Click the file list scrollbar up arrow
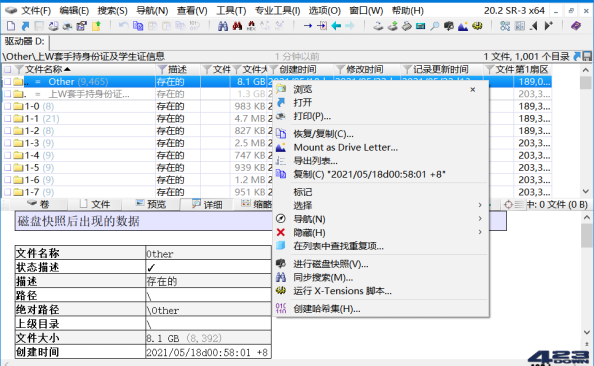The width and height of the screenshot is (594, 366). coord(586,70)
